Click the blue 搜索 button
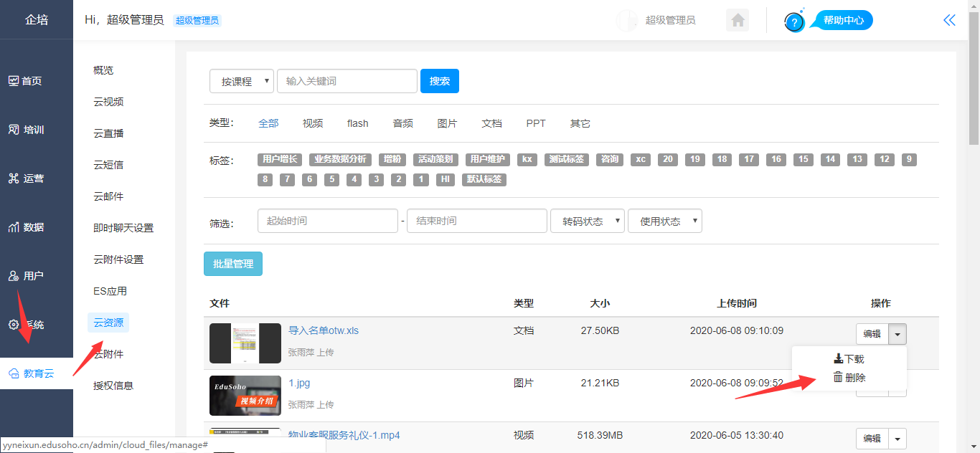Viewport: 980px width, 453px height. pyautogui.click(x=440, y=81)
